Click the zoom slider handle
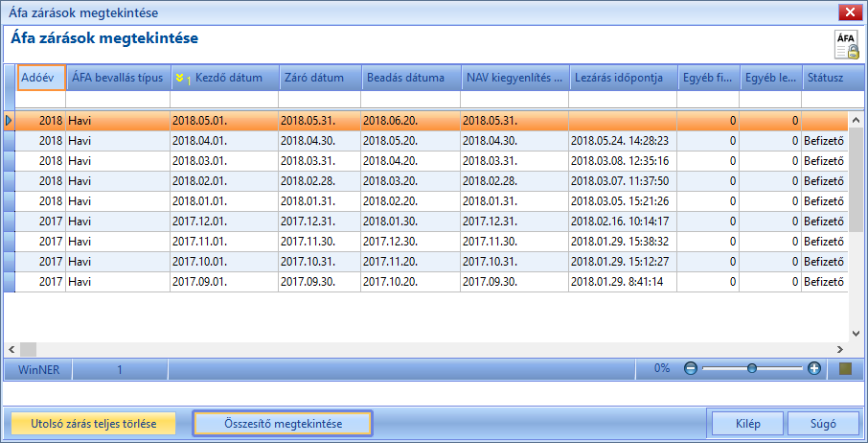The height and width of the screenshot is (443, 868). tap(752, 368)
